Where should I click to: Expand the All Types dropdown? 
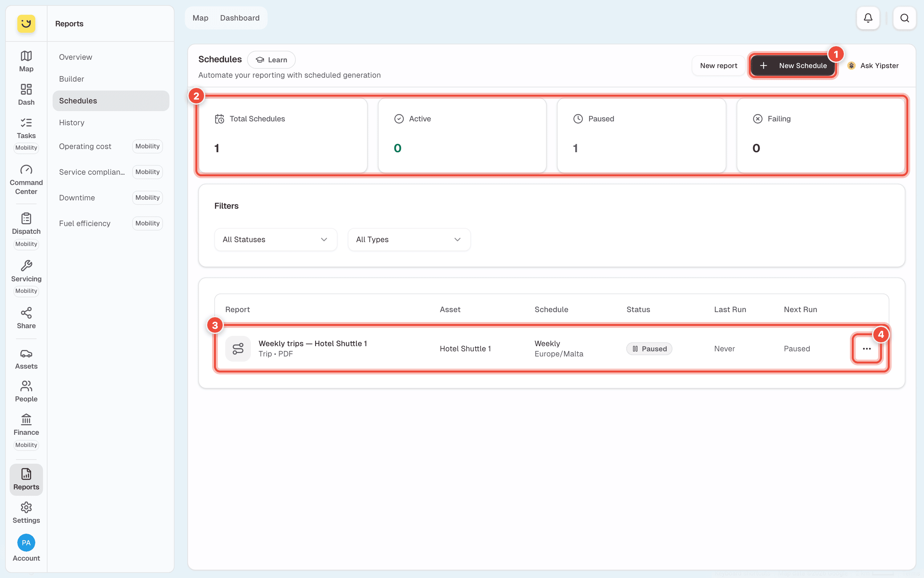409,240
